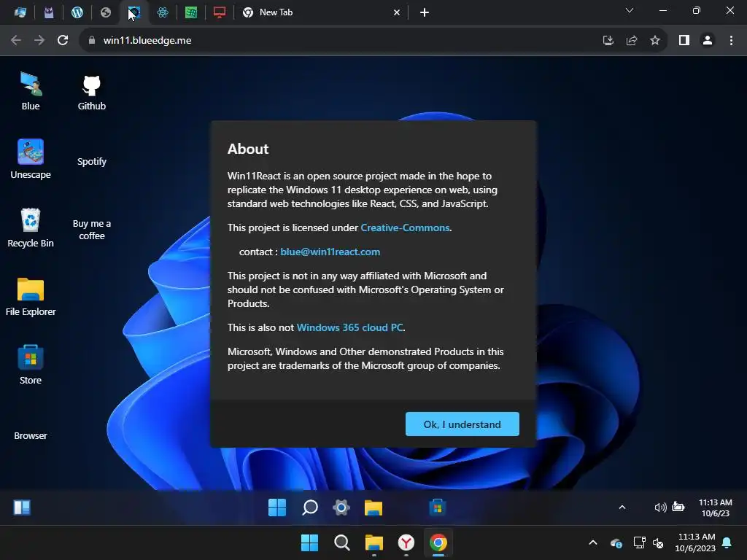Open the Start menu in web taskbar

(277, 507)
